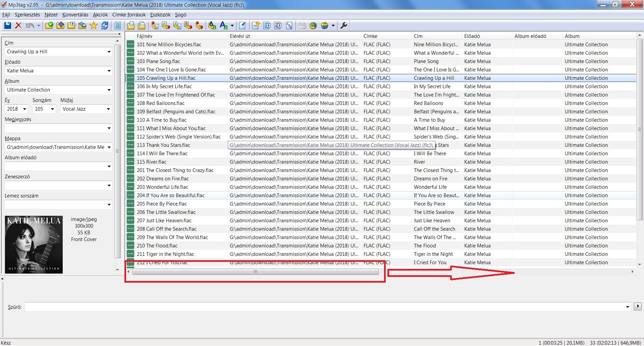Expand the Műfaj genre dropdown

[108, 109]
